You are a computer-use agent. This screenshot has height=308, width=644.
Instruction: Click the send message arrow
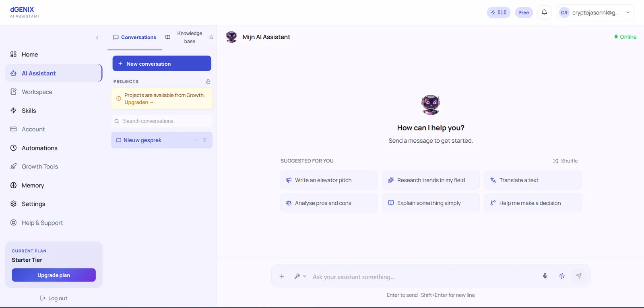point(579,276)
